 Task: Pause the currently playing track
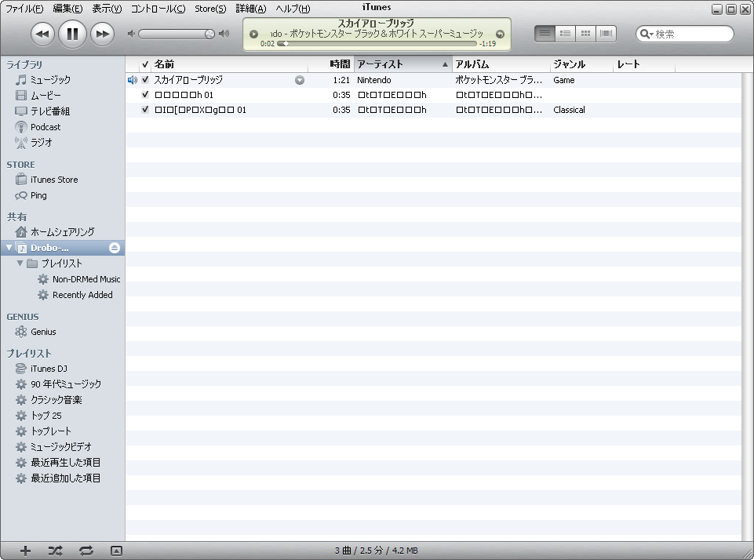[72, 34]
